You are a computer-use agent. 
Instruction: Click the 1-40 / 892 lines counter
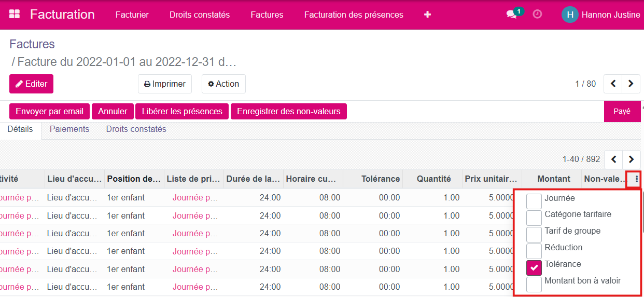point(581,159)
